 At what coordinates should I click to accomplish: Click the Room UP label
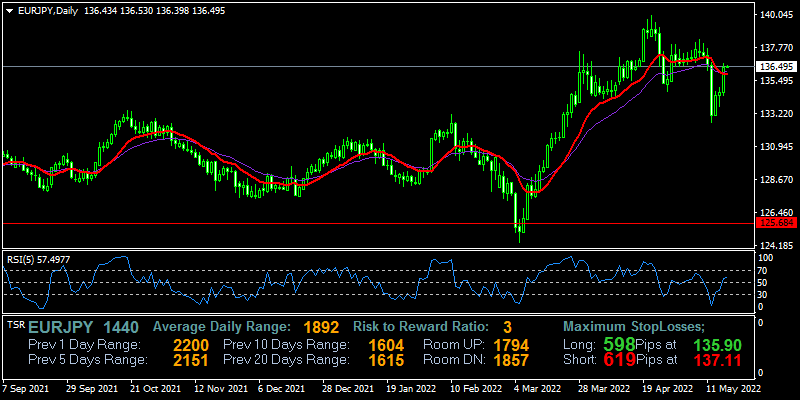(454, 344)
